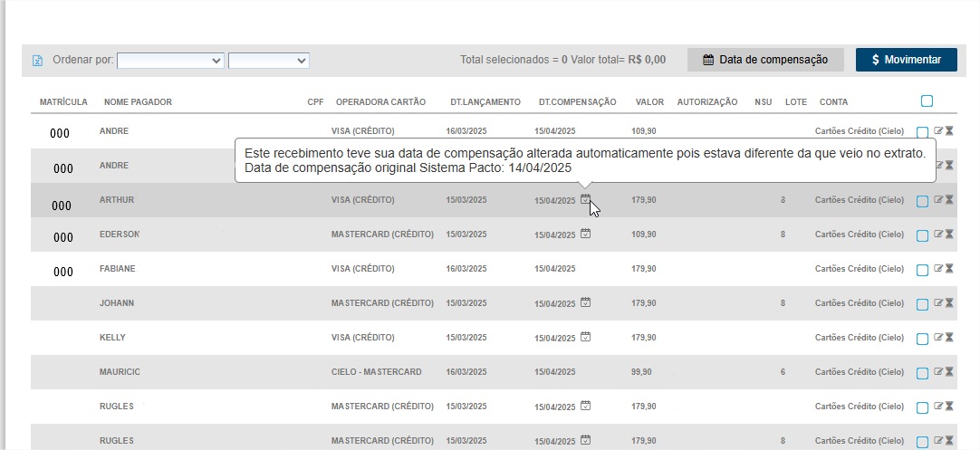Click the 'NOME PAGADOR' column header
Image resolution: width=980 pixels, height=450 pixels.
(138, 102)
